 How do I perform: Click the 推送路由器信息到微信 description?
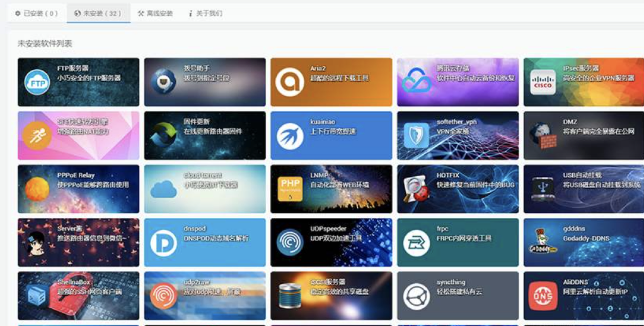click(91, 238)
